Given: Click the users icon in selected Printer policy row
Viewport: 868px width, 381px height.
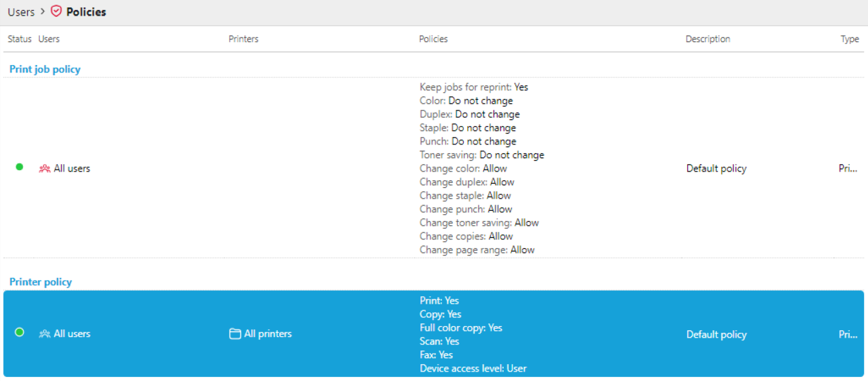Looking at the screenshot, I should pos(45,334).
